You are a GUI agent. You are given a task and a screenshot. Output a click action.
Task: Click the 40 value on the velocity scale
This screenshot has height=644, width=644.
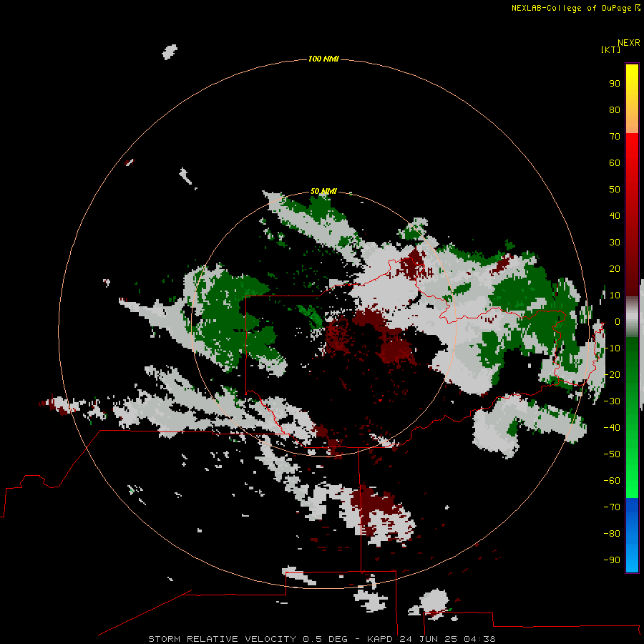(615, 216)
